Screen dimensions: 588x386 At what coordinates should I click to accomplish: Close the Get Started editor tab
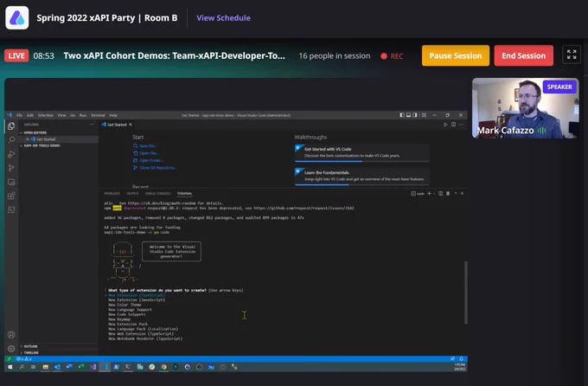(x=130, y=125)
